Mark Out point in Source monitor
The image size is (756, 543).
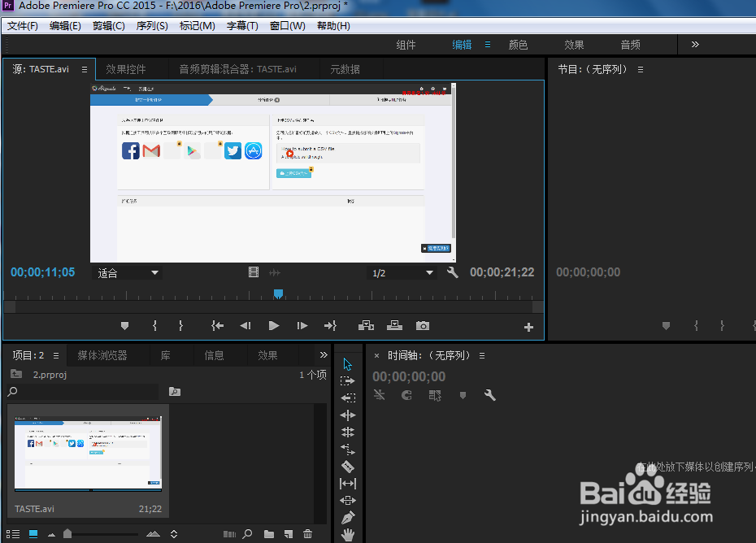tap(180, 326)
